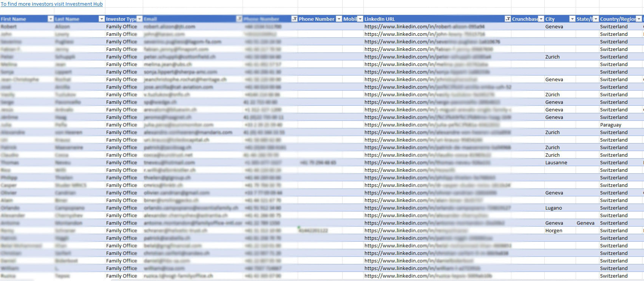Select the Investor Type header cell text
The height and width of the screenshot is (281, 644).
(x=121, y=19)
